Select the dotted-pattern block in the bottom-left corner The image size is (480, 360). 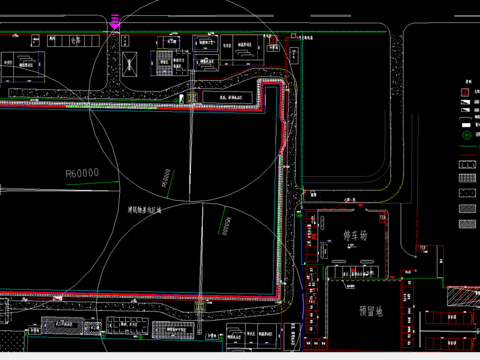[x=12, y=341]
